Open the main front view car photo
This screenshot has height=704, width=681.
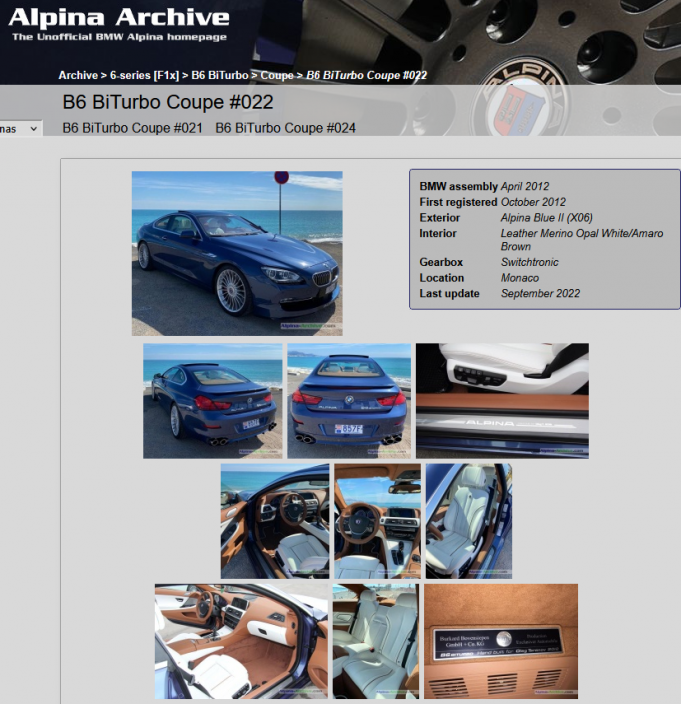point(237,253)
